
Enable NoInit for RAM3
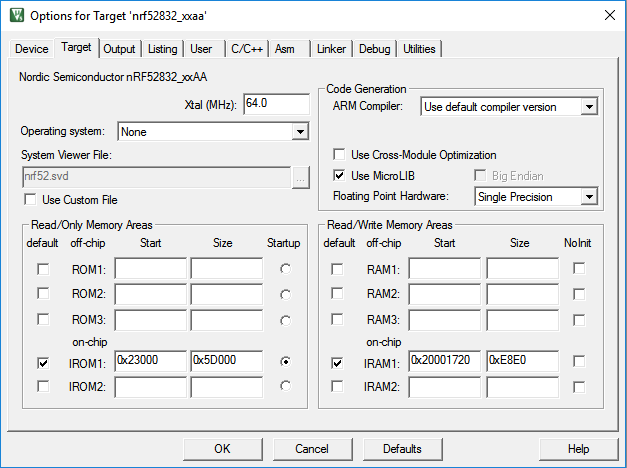tap(579, 320)
